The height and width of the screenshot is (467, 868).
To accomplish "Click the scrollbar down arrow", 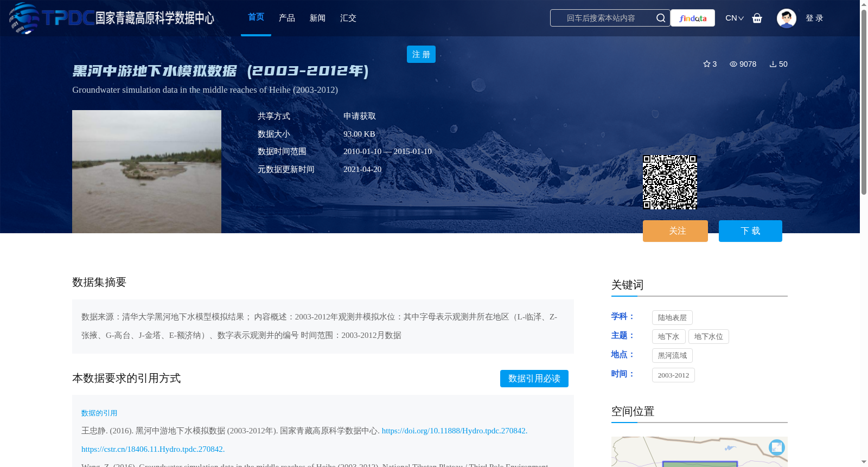I will 864,462.
